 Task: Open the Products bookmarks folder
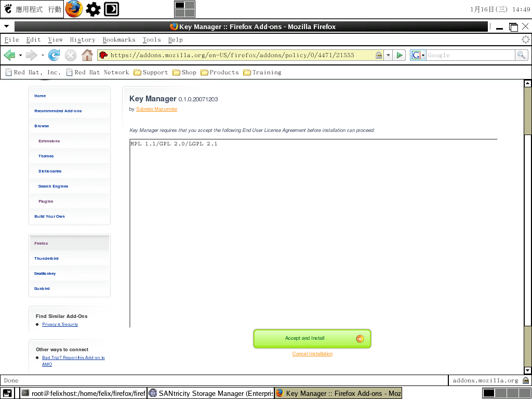pyautogui.click(x=220, y=72)
